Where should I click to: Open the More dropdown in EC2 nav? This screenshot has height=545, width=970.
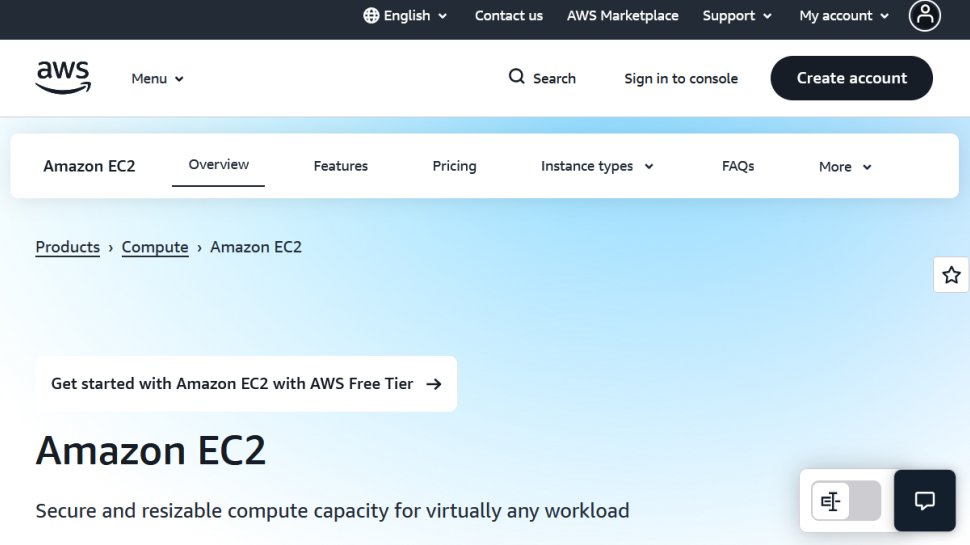(845, 167)
